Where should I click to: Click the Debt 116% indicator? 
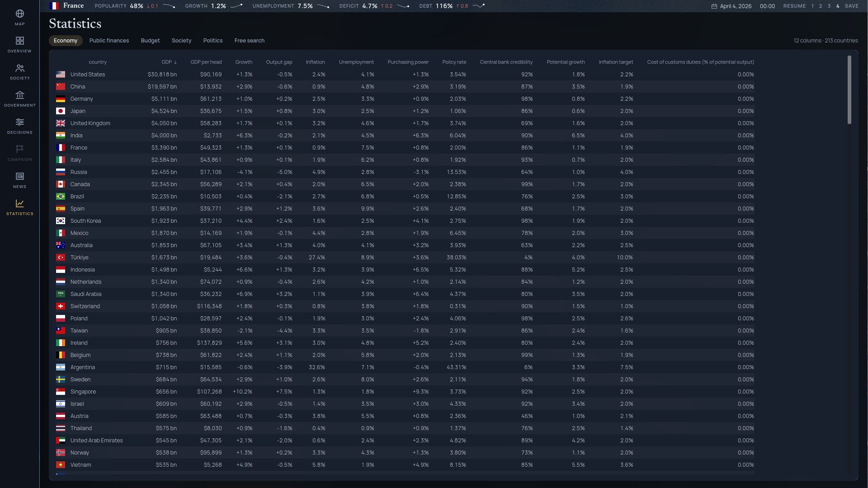click(x=452, y=6)
